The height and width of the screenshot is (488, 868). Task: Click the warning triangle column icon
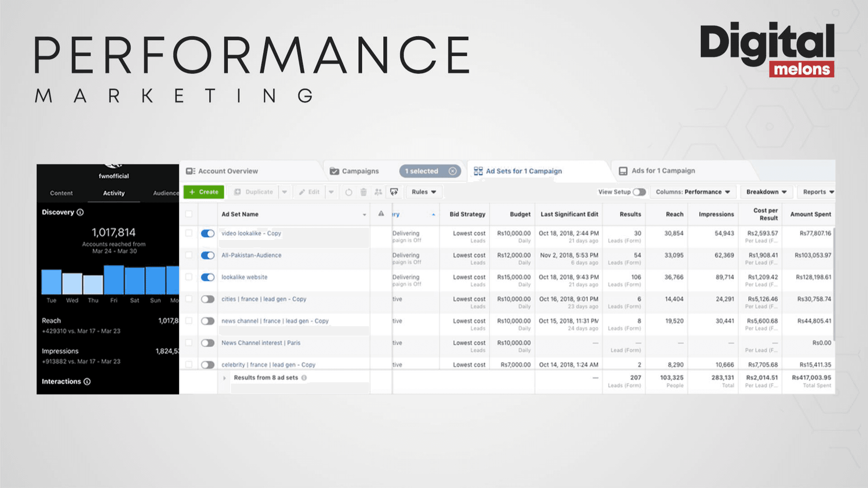[x=381, y=214]
